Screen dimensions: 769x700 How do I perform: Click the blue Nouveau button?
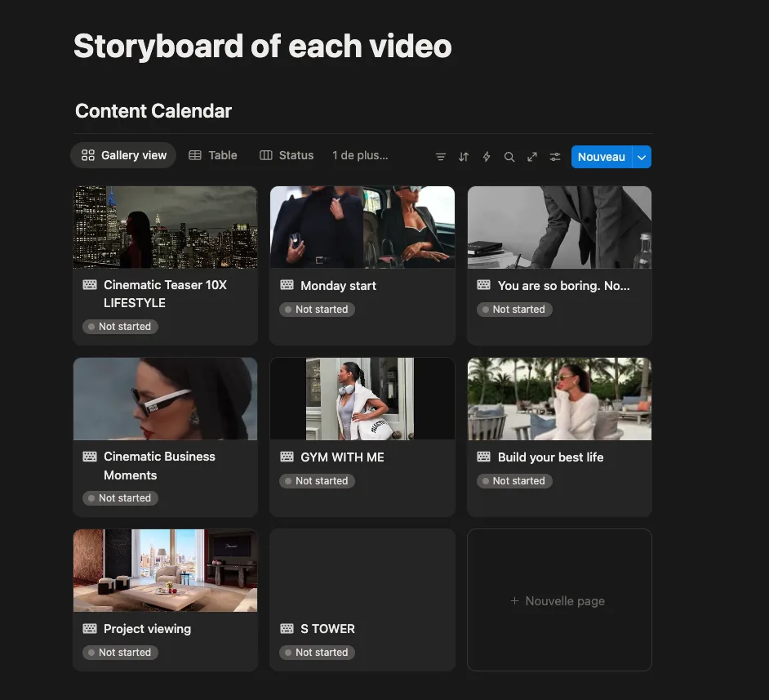pos(602,157)
